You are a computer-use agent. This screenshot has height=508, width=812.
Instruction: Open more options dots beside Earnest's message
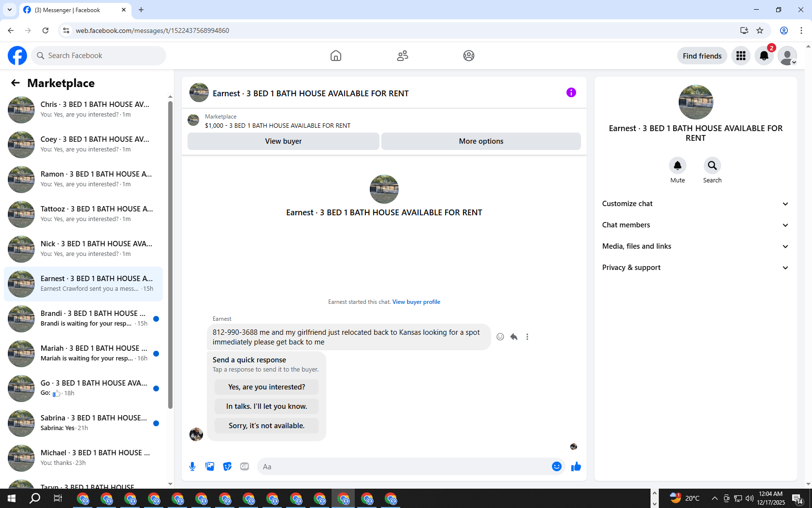point(527,337)
